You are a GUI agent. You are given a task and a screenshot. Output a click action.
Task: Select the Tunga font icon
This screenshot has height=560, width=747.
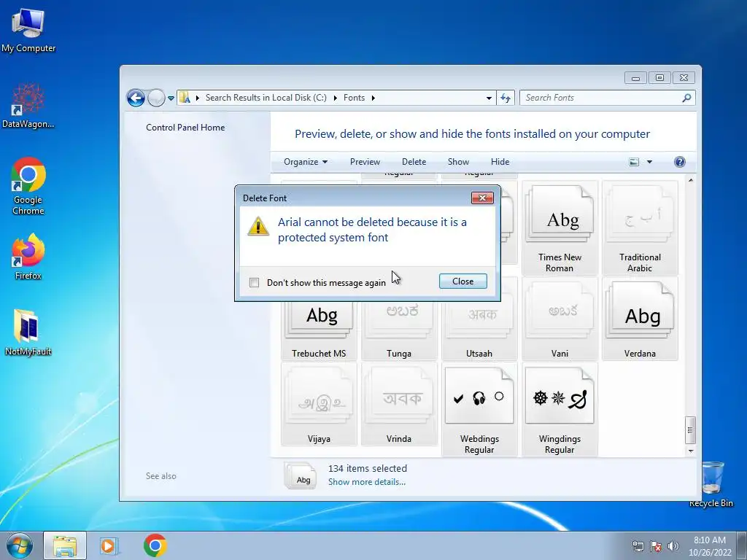click(x=399, y=330)
